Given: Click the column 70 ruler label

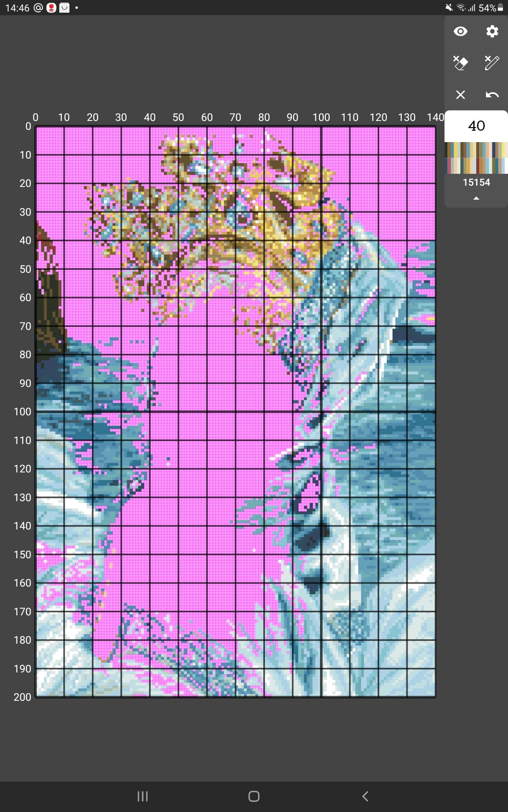Looking at the screenshot, I should pyautogui.click(x=235, y=118).
